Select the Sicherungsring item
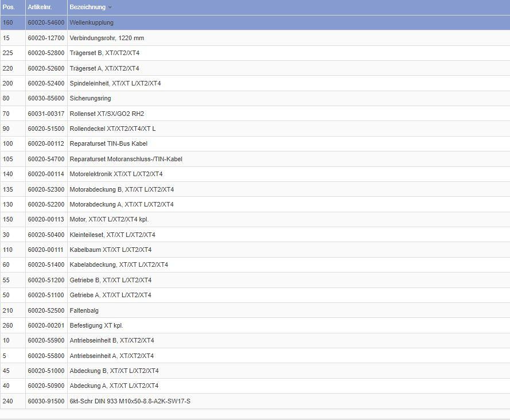The width and height of the screenshot is (510, 420). coord(90,99)
